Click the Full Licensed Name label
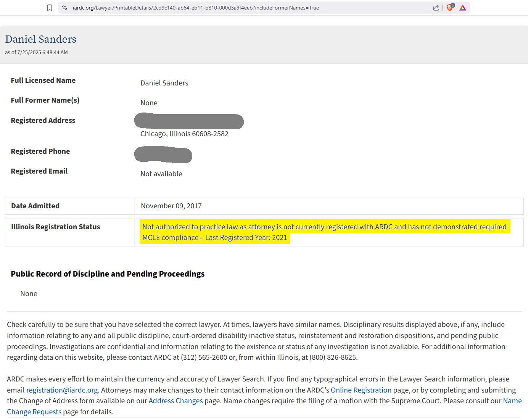Viewport: 528px width, 420px height. [43, 80]
